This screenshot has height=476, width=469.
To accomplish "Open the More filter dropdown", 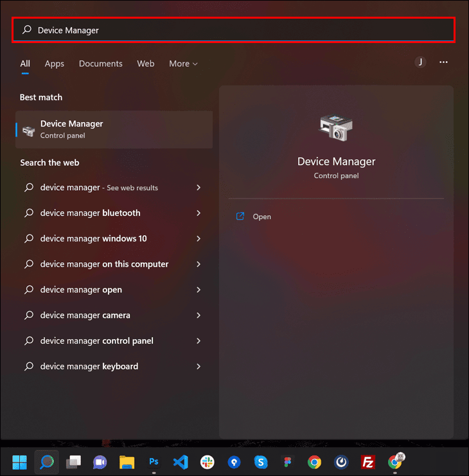I will (183, 64).
